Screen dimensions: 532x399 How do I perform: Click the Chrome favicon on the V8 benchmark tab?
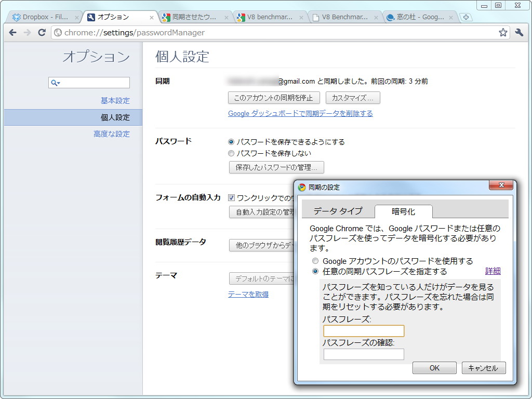point(240,16)
